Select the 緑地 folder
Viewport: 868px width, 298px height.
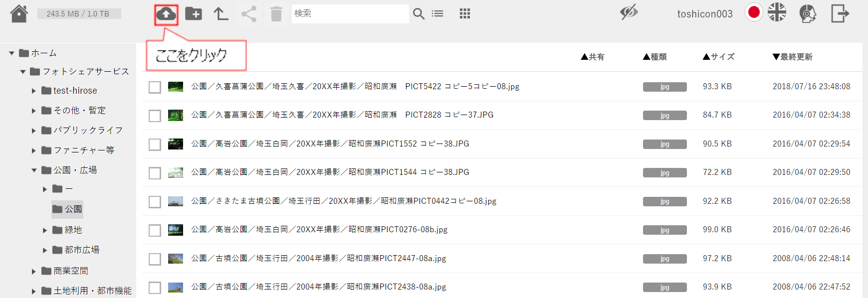click(67, 230)
